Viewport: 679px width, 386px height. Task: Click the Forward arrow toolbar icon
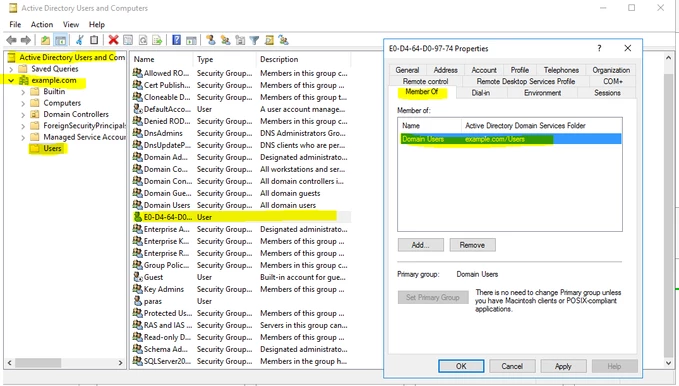(26, 40)
